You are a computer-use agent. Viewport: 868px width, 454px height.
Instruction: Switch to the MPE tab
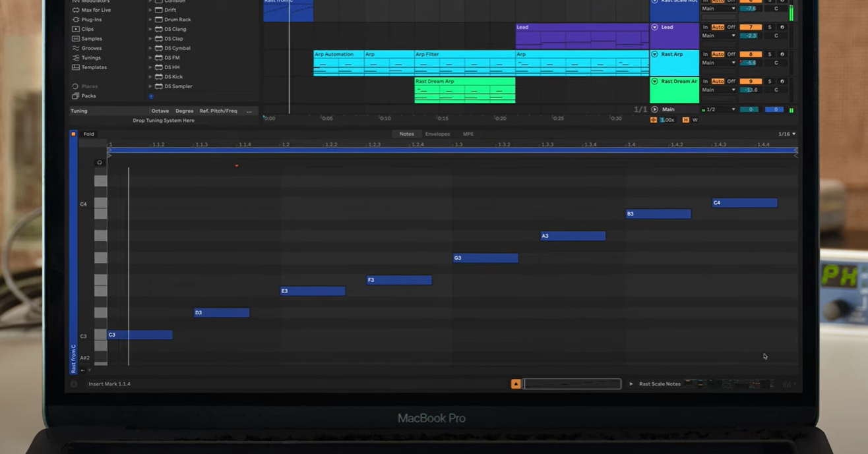pyautogui.click(x=468, y=134)
